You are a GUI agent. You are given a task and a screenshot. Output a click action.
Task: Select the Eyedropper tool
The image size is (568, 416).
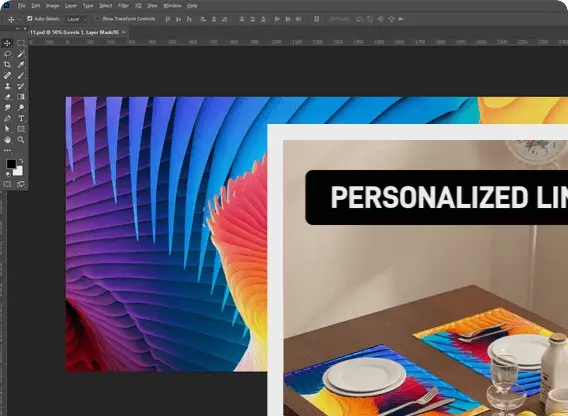pos(21,65)
